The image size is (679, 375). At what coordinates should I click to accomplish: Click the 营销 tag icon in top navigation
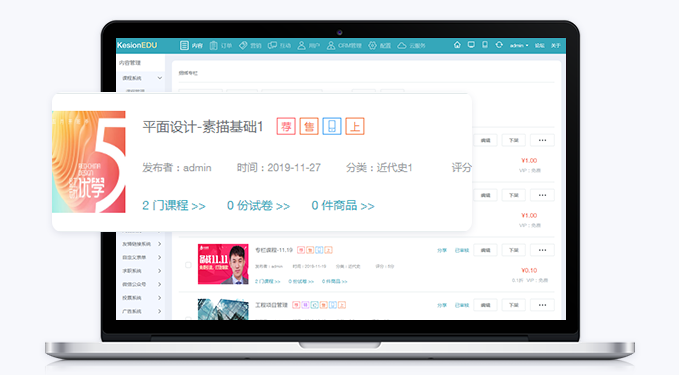point(243,45)
